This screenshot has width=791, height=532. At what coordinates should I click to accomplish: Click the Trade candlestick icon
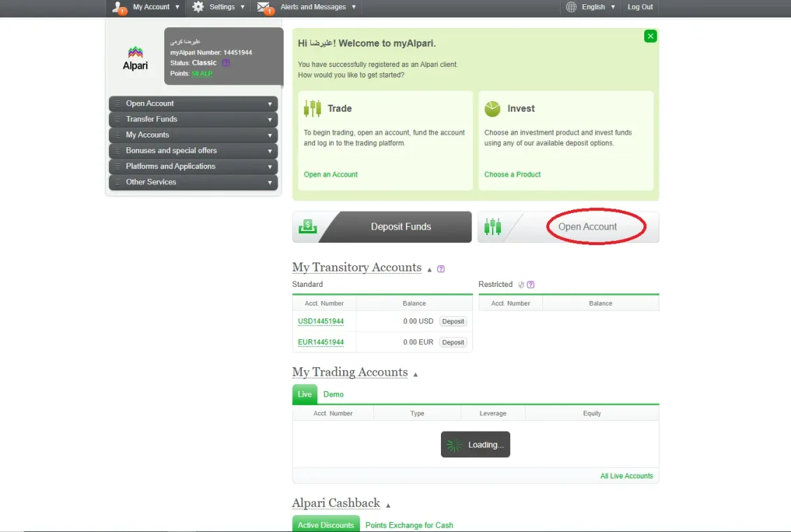tap(312, 108)
